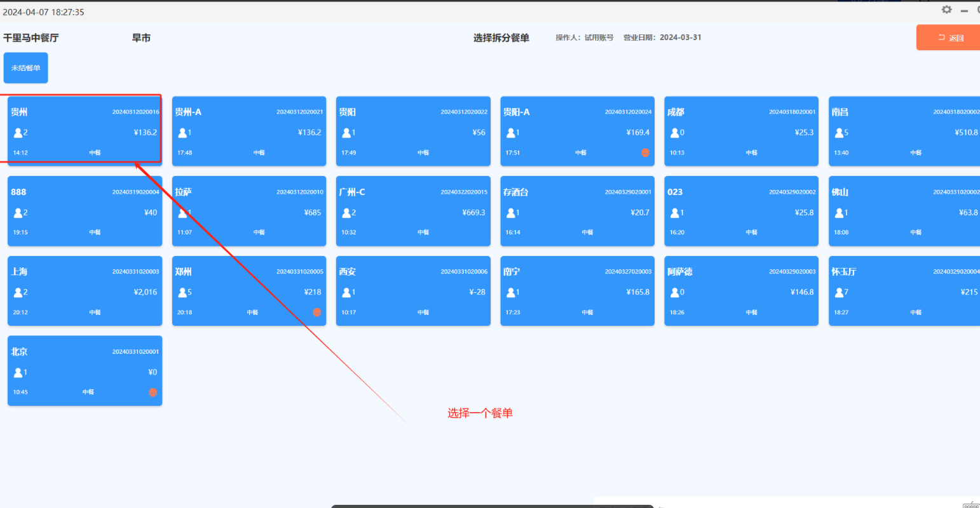Select the 888 table order
Image resolution: width=980 pixels, height=508 pixels.
pyautogui.click(x=85, y=211)
